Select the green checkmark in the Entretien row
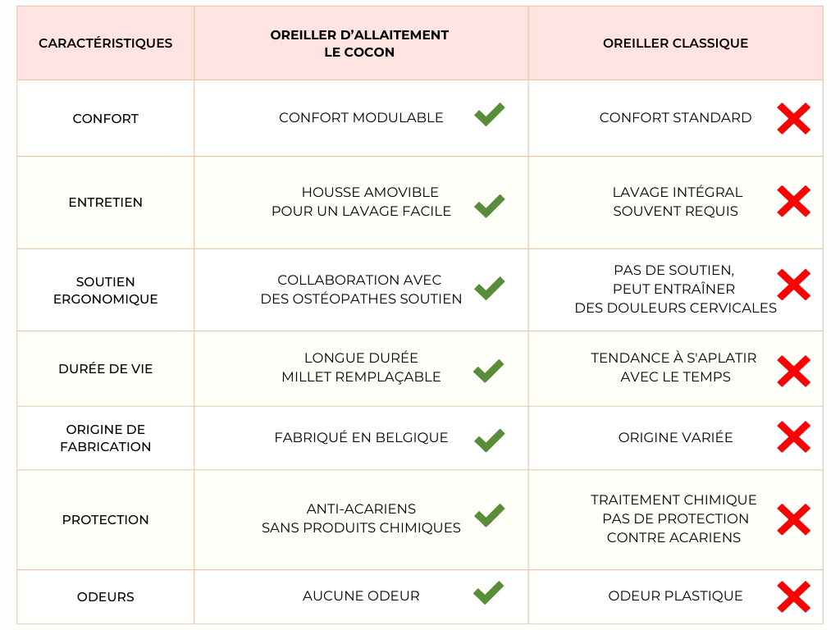The image size is (840, 630). click(489, 205)
